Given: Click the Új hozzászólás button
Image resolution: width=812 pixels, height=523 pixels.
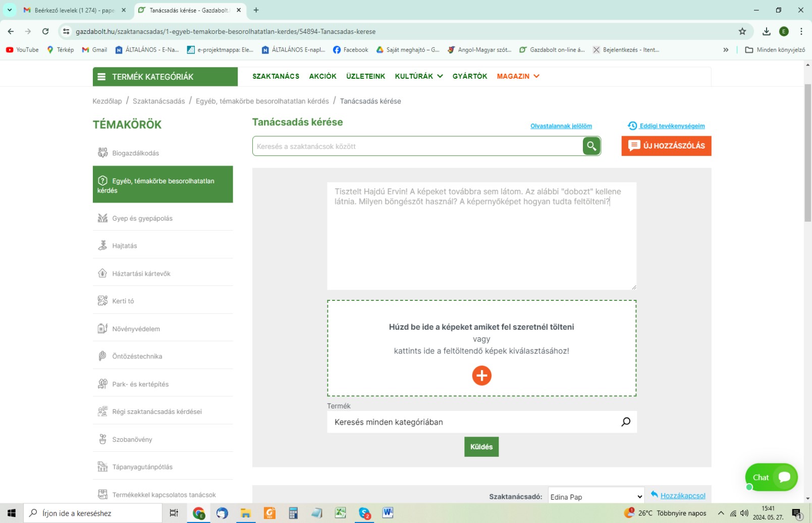Looking at the screenshot, I should [666, 146].
